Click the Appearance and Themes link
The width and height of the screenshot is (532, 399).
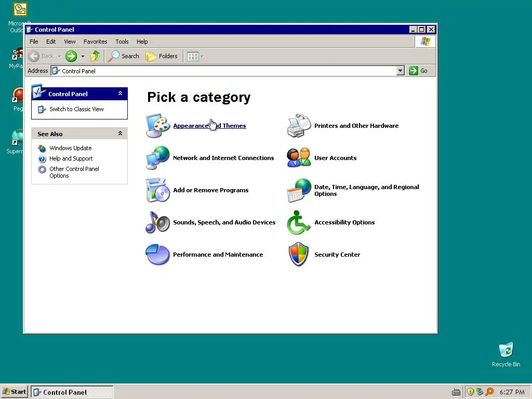[210, 126]
